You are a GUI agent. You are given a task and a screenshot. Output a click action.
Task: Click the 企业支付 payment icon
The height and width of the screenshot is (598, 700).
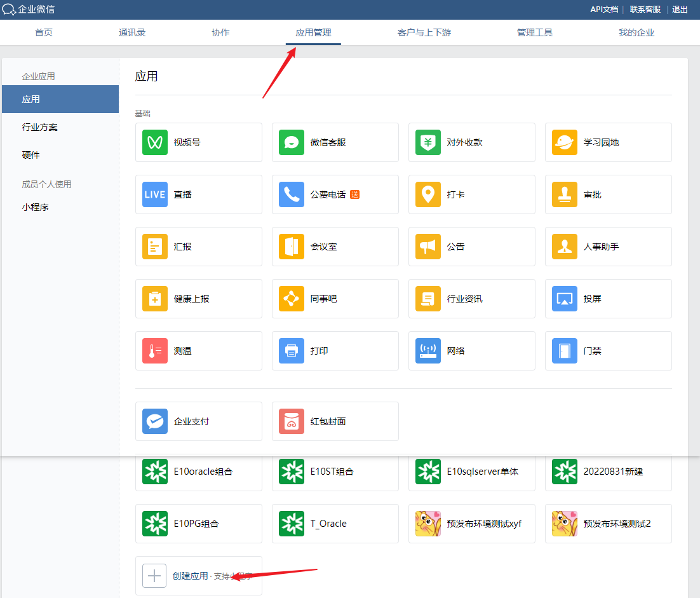[155, 421]
